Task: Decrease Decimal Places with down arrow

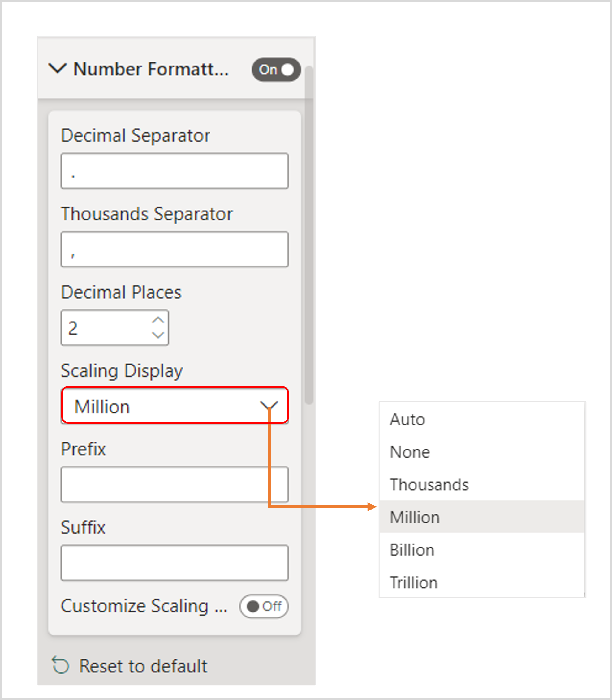Action: (158, 335)
